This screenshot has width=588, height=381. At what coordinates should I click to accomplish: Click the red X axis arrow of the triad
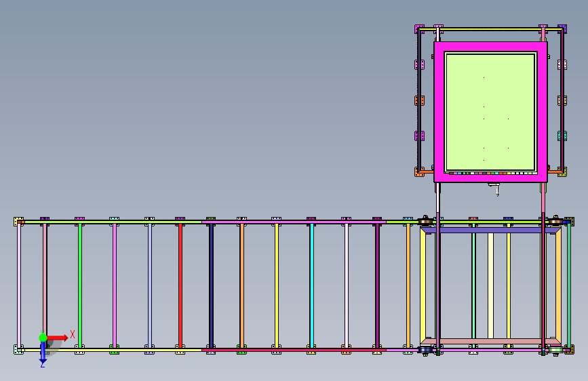[58, 338]
